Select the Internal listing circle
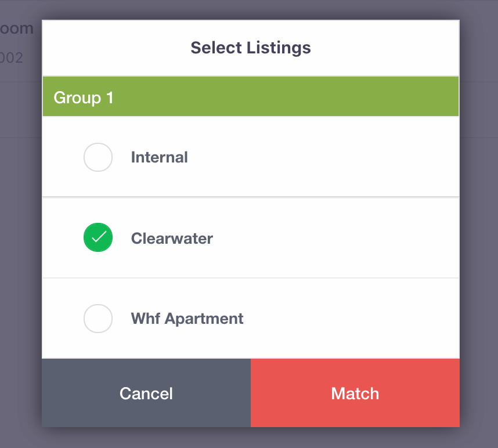This screenshot has width=498, height=448. (x=98, y=157)
